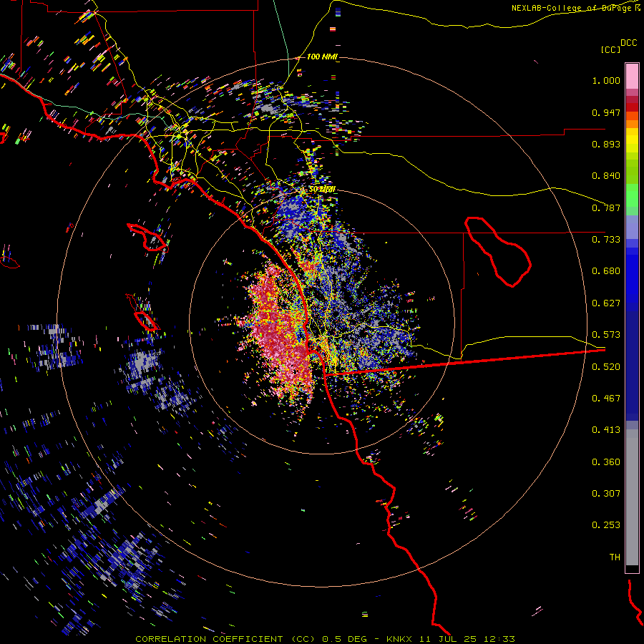Click the 0.360 scale value

click(x=606, y=462)
